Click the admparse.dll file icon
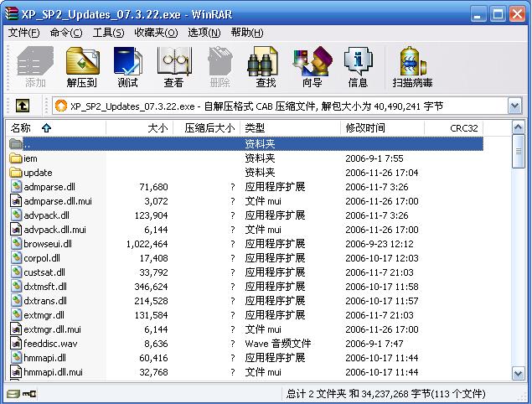Viewport: 532px width, 404px height. pos(16,187)
